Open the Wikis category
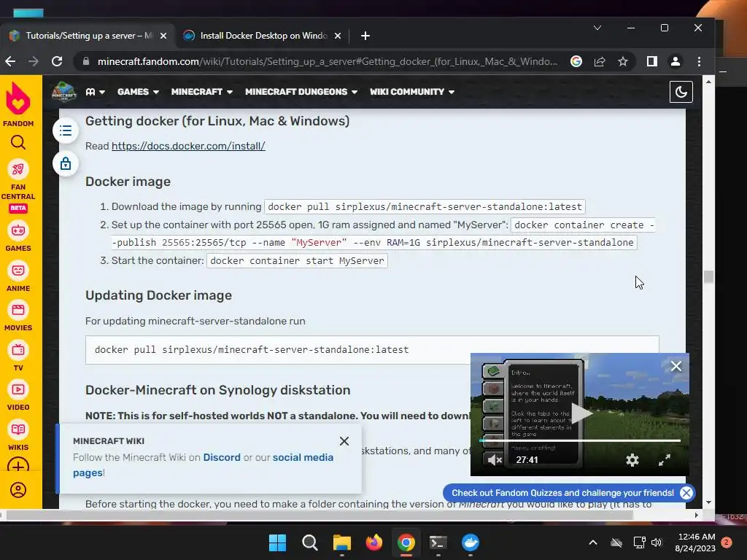This screenshot has width=747, height=560. click(x=18, y=436)
